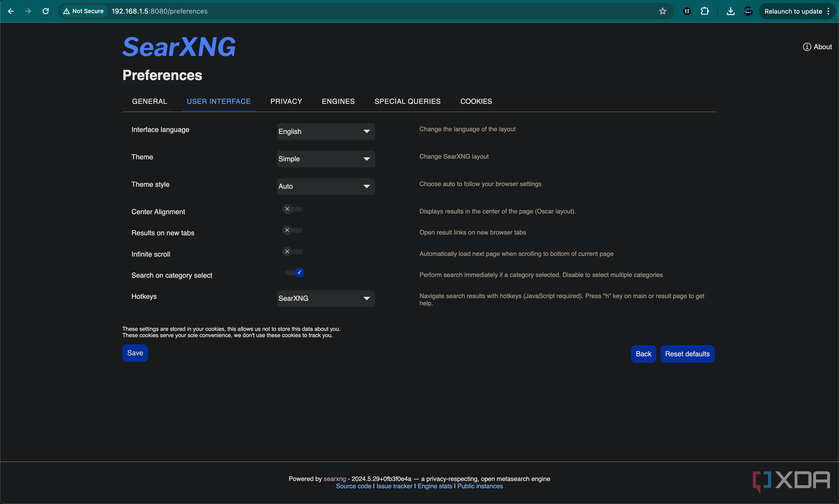The width and height of the screenshot is (839, 504).
Task: Turn on Results on new tabs toggle
Action: tap(292, 230)
